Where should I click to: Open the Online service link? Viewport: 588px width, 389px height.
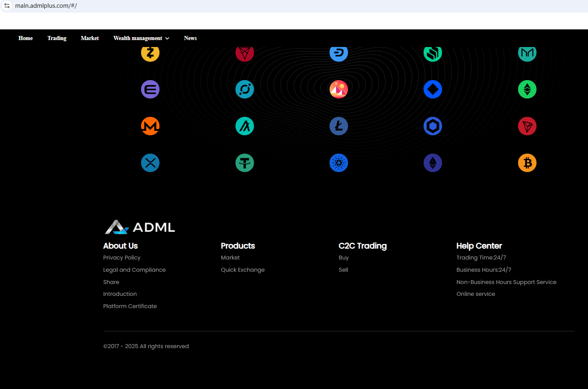coord(476,294)
